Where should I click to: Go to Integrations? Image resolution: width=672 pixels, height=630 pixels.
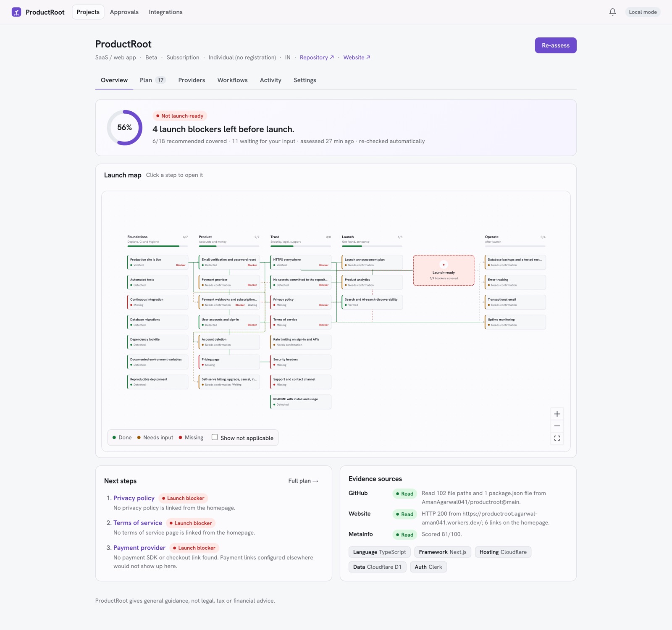coord(165,12)
